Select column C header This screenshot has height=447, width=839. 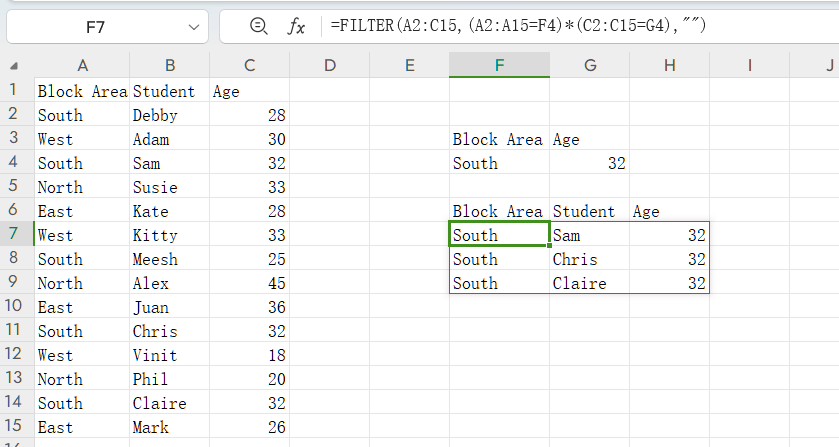coord(249,66)
